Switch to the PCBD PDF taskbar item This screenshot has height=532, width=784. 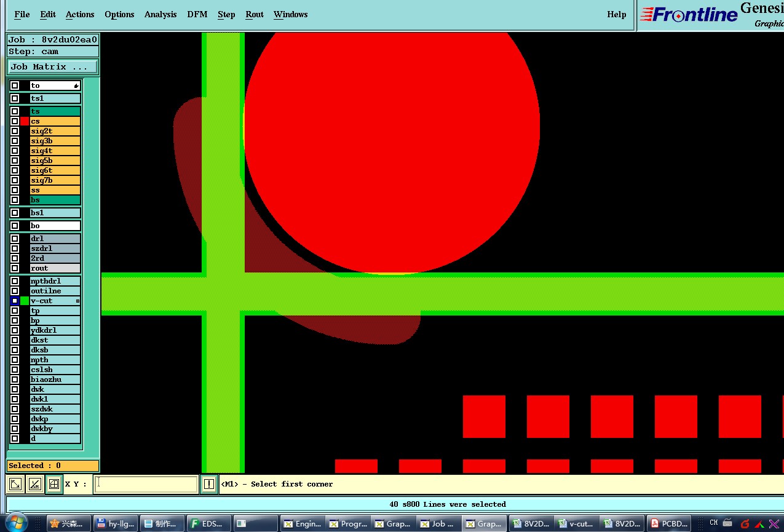669,523
